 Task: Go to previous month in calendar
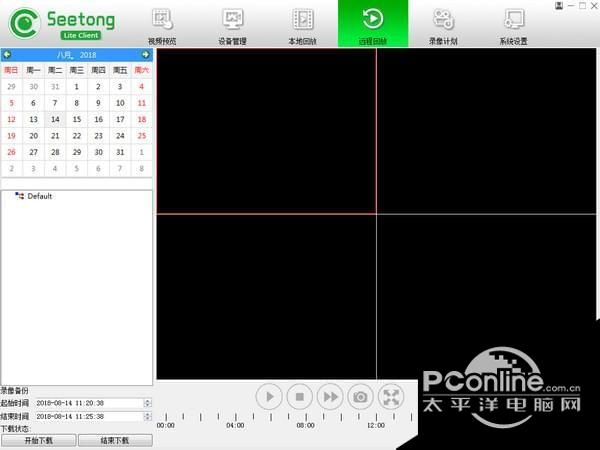coord(7,55)
